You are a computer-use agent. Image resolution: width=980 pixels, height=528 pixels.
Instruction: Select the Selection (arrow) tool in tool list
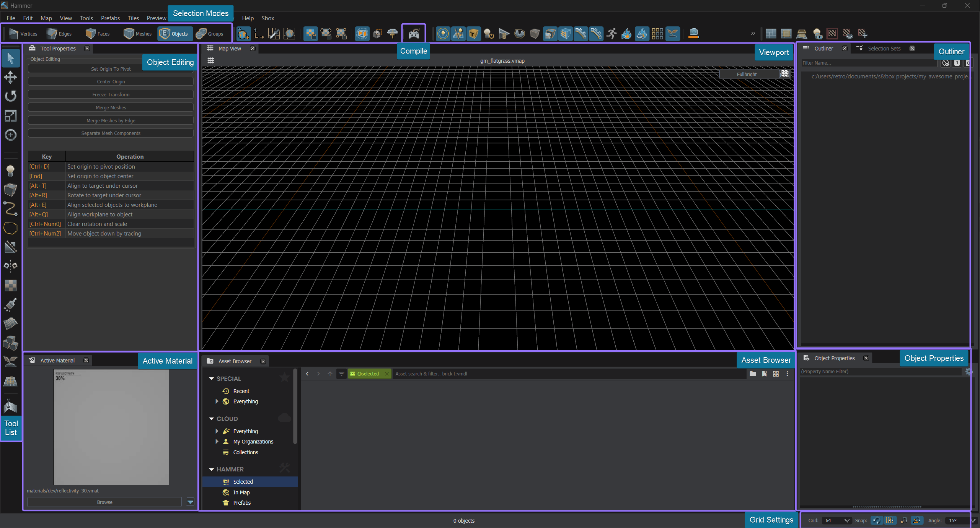click(x=10, y=58)
